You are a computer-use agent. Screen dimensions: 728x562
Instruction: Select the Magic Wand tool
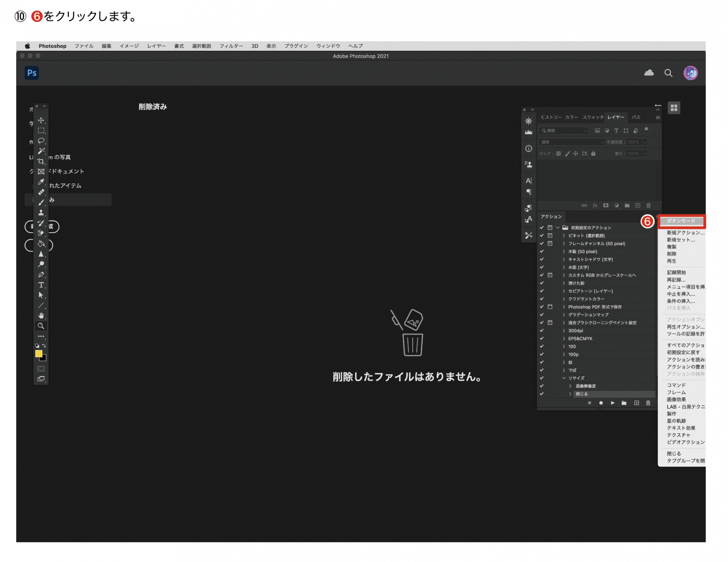41,151
